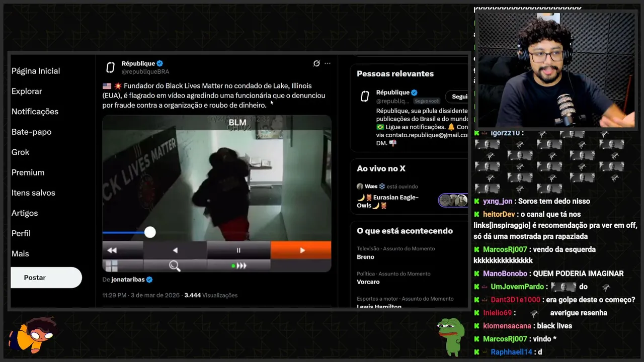Open the Vorcaro trending topic
This screenshot has width=644, height=362.
point(368,282)
